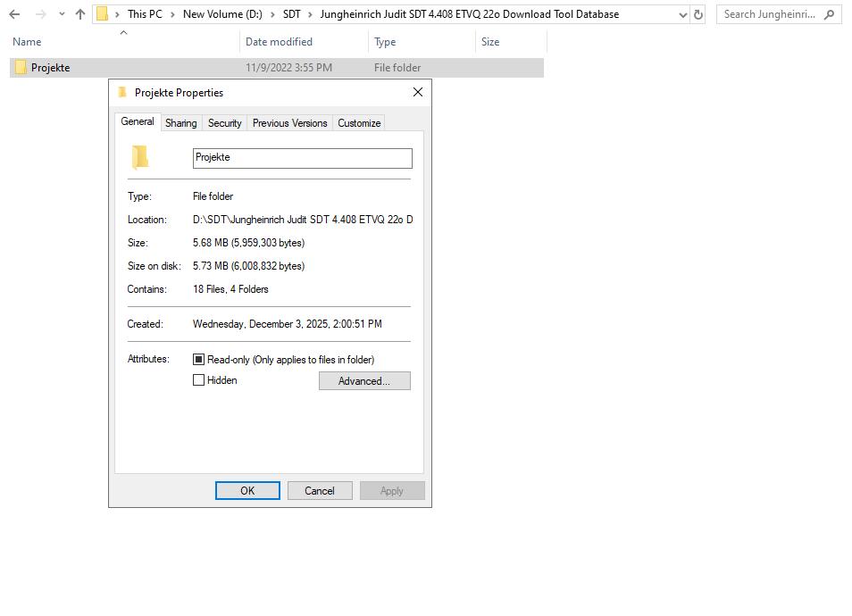Enable the Hidden attribute

[198, 379]
